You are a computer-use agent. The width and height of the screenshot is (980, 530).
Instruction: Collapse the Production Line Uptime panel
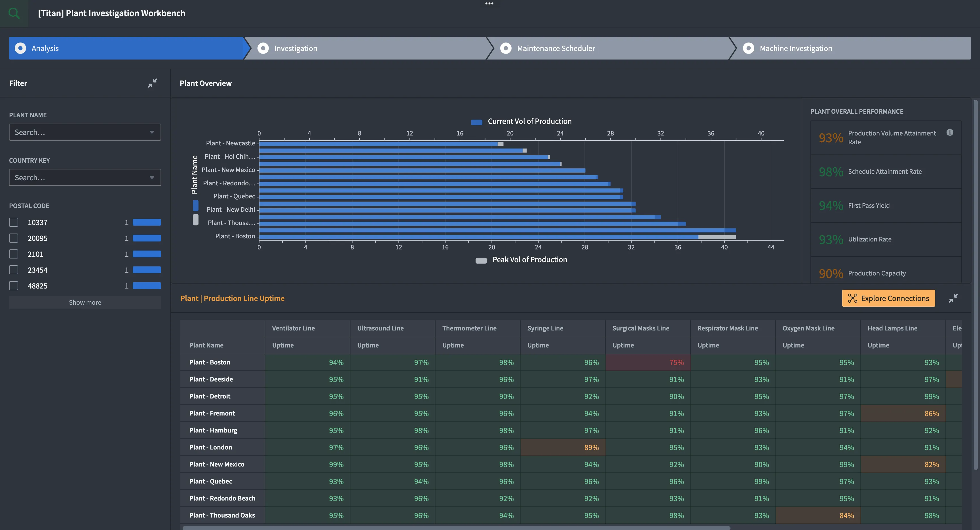(x=953, y=298)
